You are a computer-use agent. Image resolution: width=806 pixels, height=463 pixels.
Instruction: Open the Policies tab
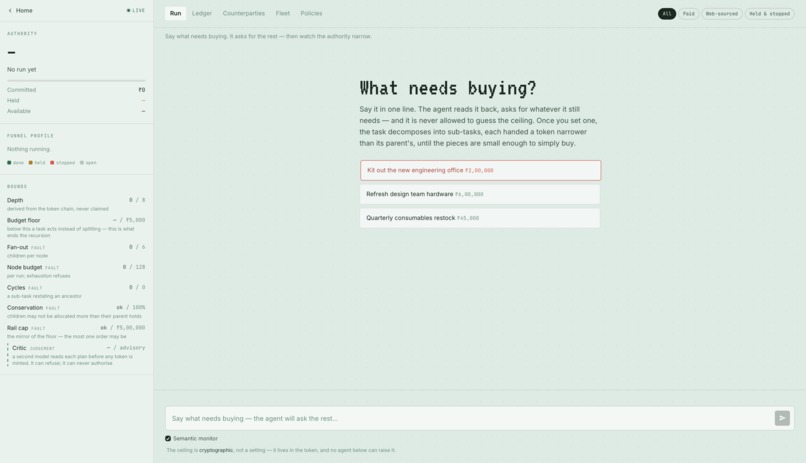(311, 13)
